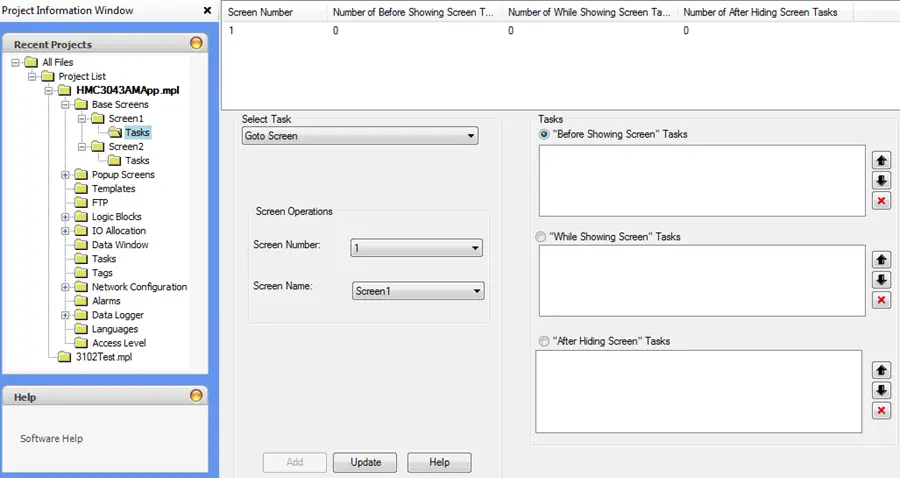Select Tasks under Screen2 in tree
The image size is (900, 478).
point(137,161)
